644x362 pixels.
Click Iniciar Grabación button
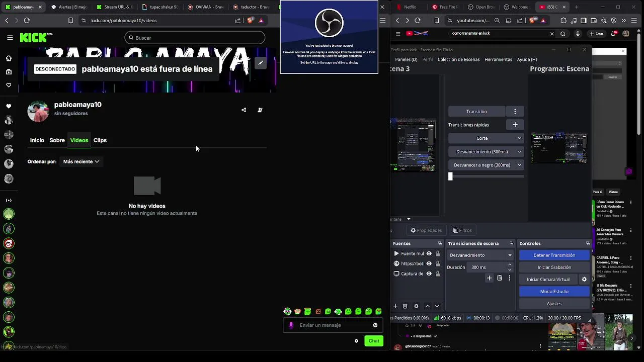pyautogui.click(x=554, y=267)
